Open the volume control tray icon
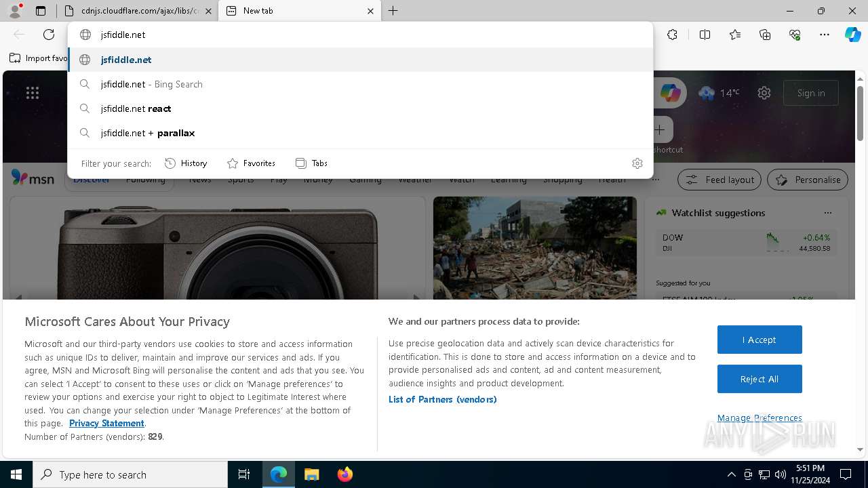 (781, 474)
